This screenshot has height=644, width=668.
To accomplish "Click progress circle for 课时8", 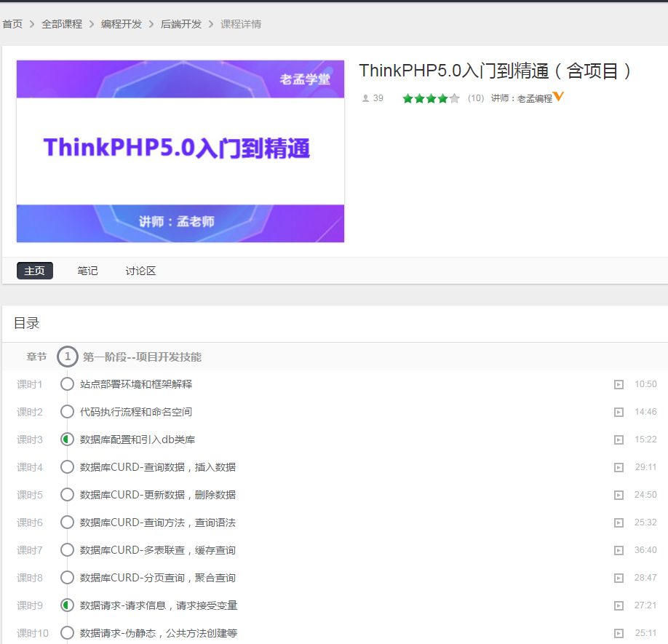I will tap(67, 578).
